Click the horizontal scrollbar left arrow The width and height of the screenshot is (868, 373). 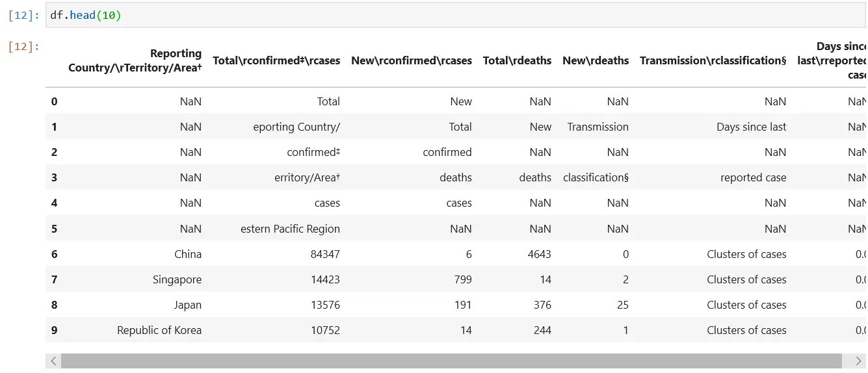[53, 361]
